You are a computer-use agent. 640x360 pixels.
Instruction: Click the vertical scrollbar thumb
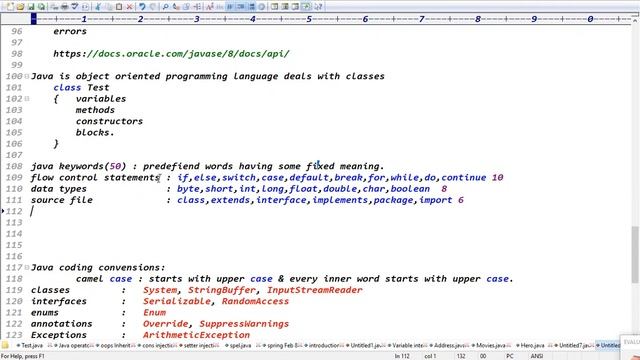pos(635,254)
